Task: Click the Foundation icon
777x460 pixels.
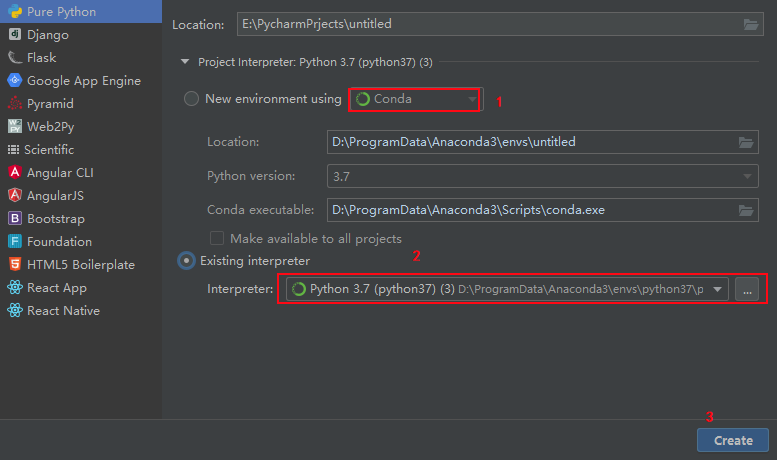Action: (x=15, y=241)
